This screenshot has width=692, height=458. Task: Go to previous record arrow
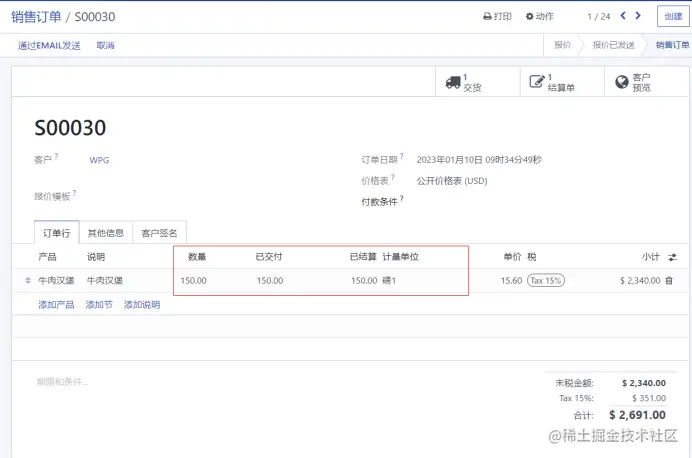point(623,16)
